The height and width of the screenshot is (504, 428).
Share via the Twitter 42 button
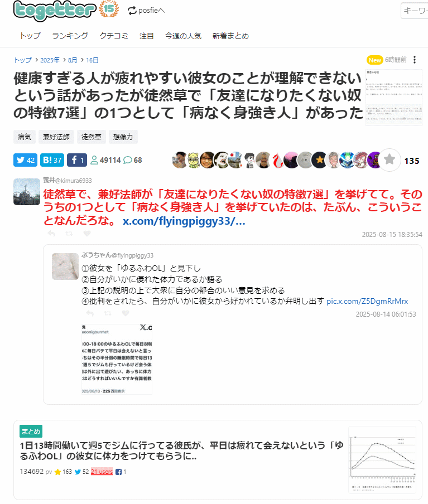pyautogui.click(x=26, y=160)
